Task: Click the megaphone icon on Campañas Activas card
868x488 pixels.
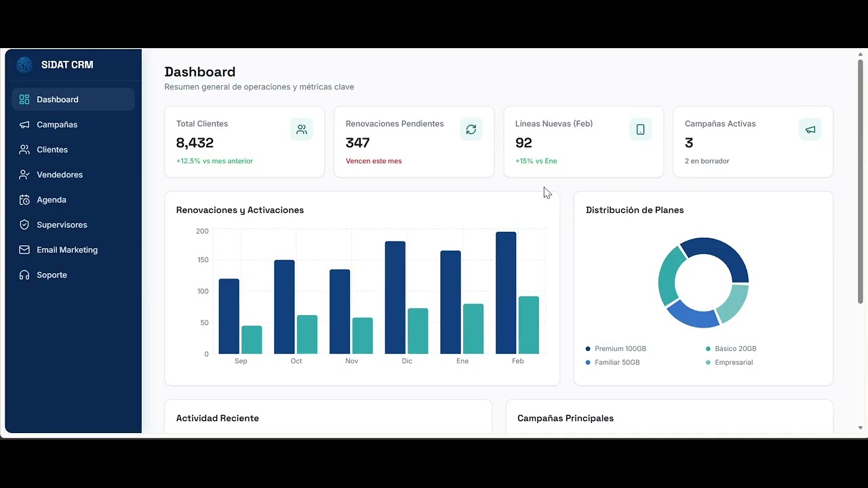Action: click(810, 129)
